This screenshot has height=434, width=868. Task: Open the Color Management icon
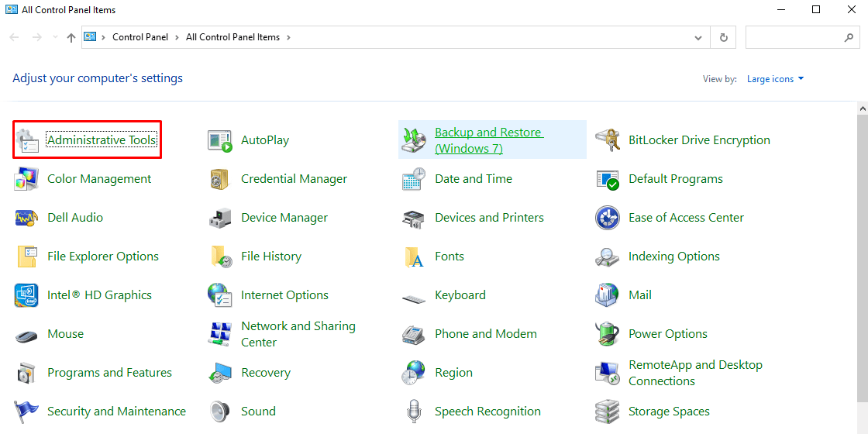[x=26, y=179]
